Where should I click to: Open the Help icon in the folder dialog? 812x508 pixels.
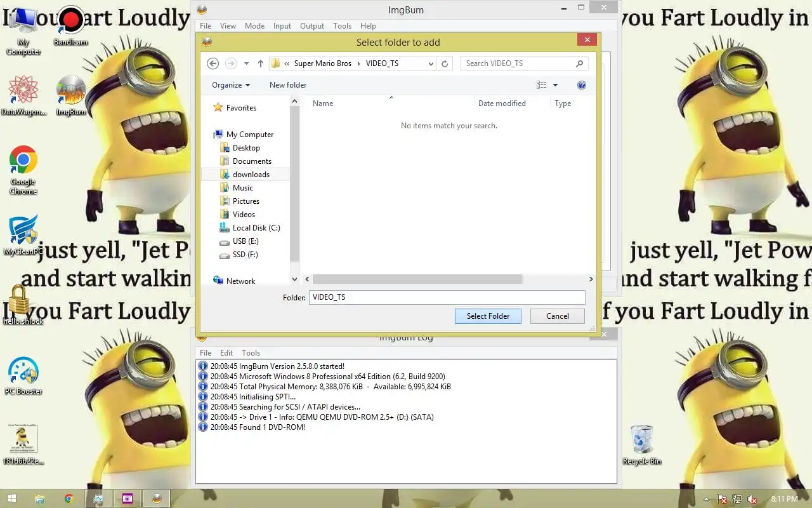coord(582,85)
